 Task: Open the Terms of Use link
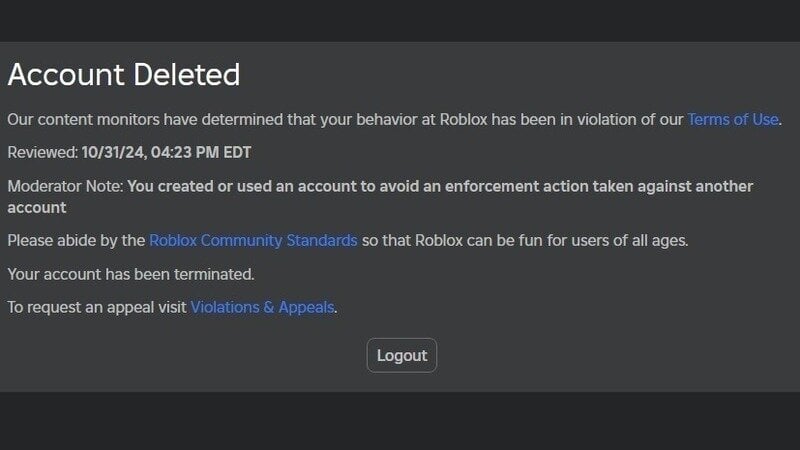[x=732, y=119]
